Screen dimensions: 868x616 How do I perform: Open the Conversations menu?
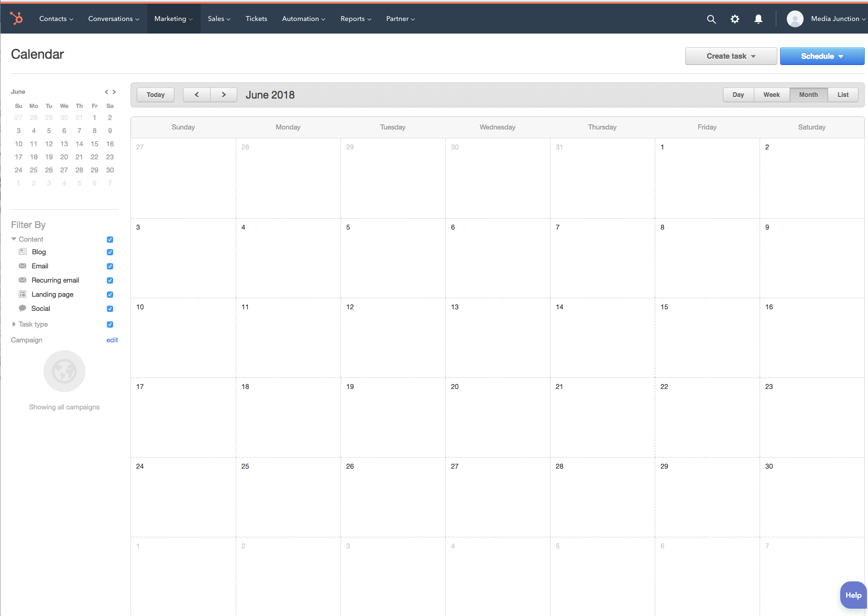pyautogui.click(x=114, y=19)
